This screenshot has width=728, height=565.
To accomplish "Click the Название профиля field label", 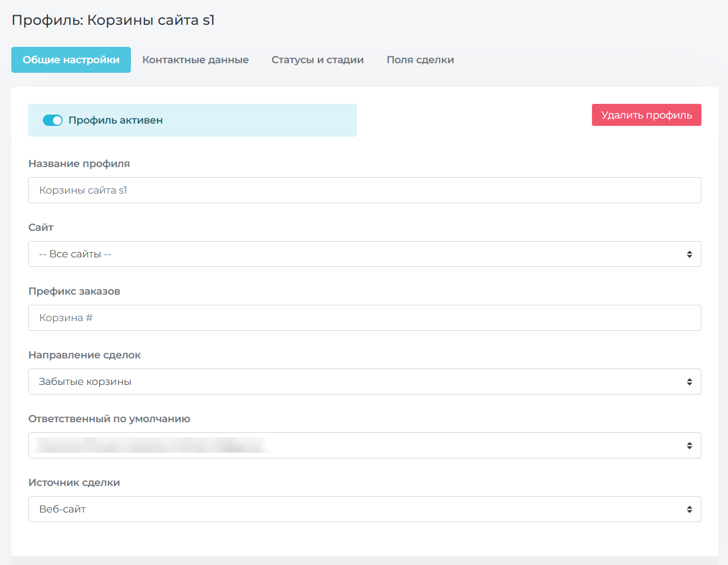I will coord(79,164).
